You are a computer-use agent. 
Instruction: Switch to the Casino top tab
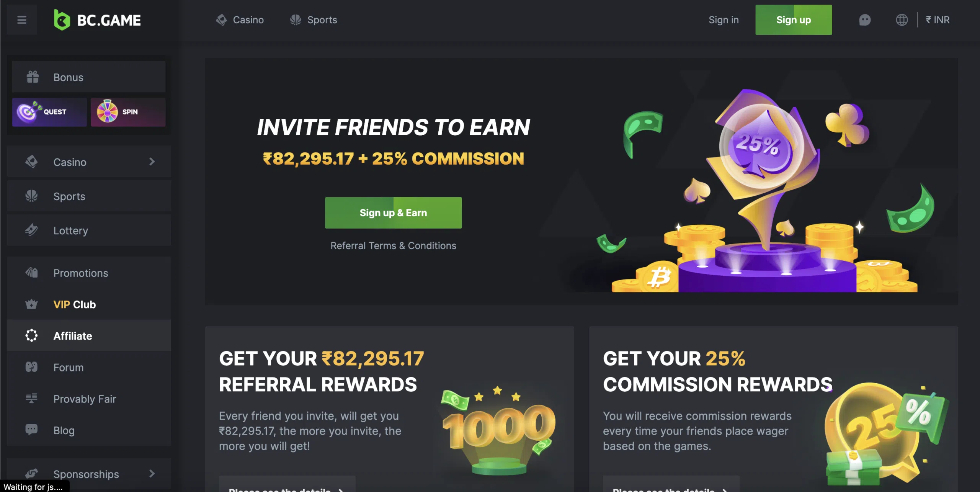coord(240,20)
